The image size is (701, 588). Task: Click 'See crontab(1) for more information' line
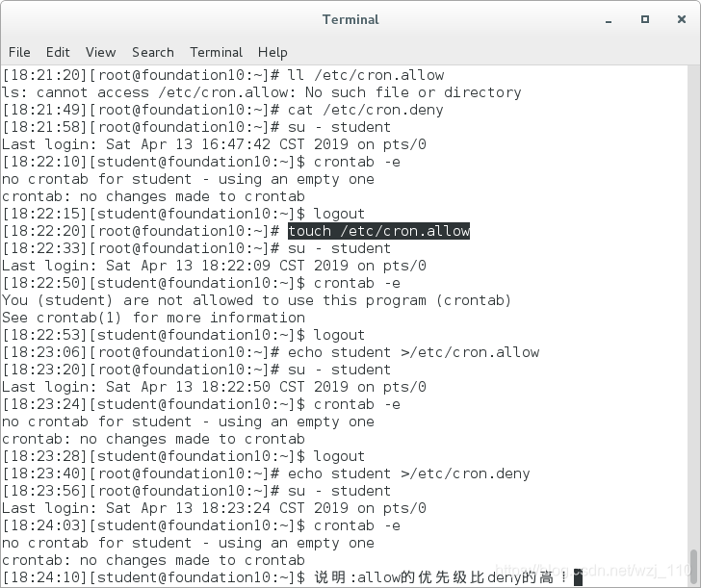click(153, 318)
